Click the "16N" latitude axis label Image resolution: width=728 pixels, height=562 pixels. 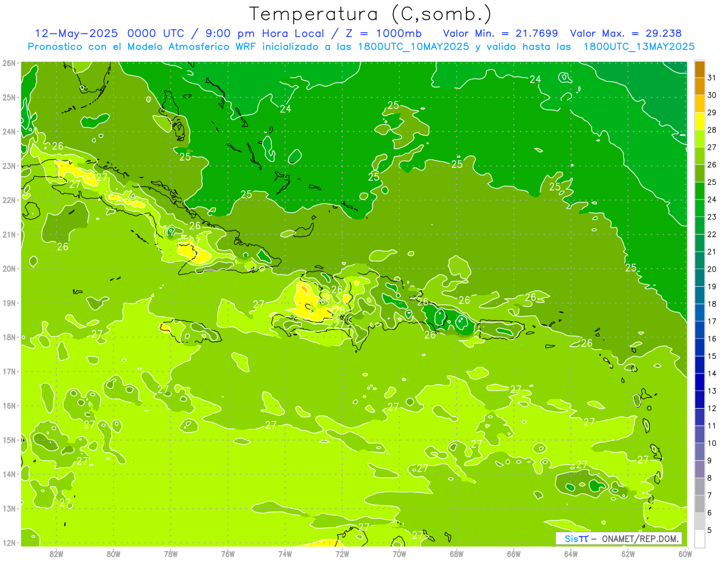(x=9, y=406)
